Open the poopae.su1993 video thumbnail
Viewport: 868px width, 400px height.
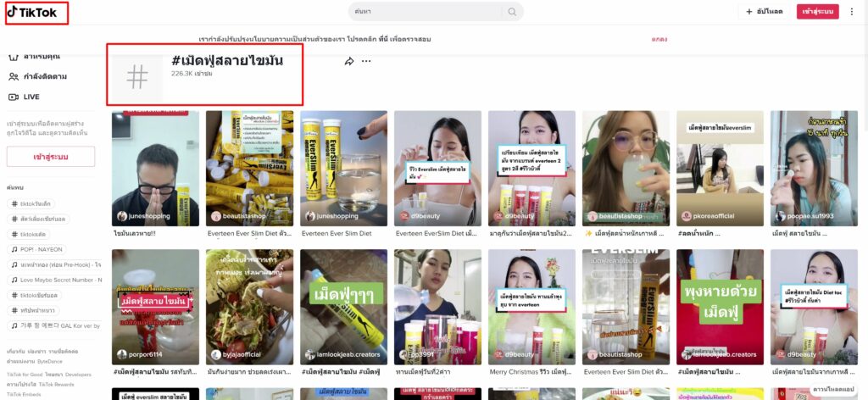click(812, 168)
